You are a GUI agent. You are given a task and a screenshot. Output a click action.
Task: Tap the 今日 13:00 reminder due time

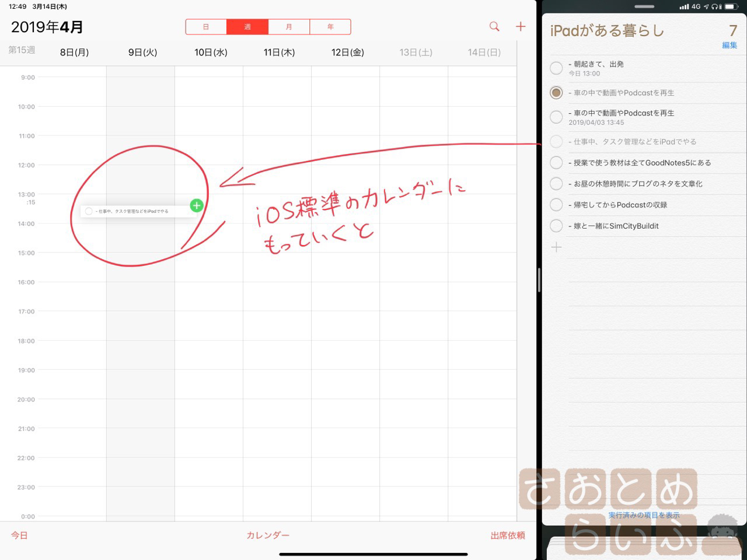point(584,73)
